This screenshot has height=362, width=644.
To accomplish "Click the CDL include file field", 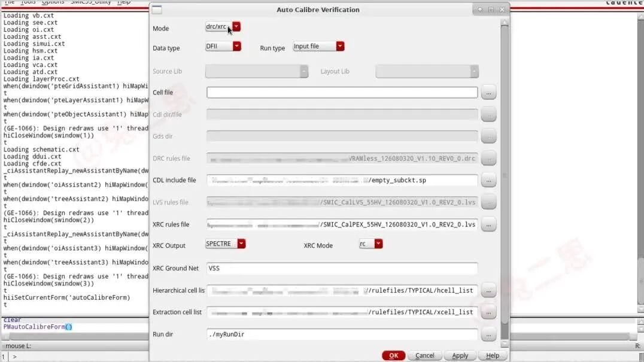I will click(x=342, y=180).
